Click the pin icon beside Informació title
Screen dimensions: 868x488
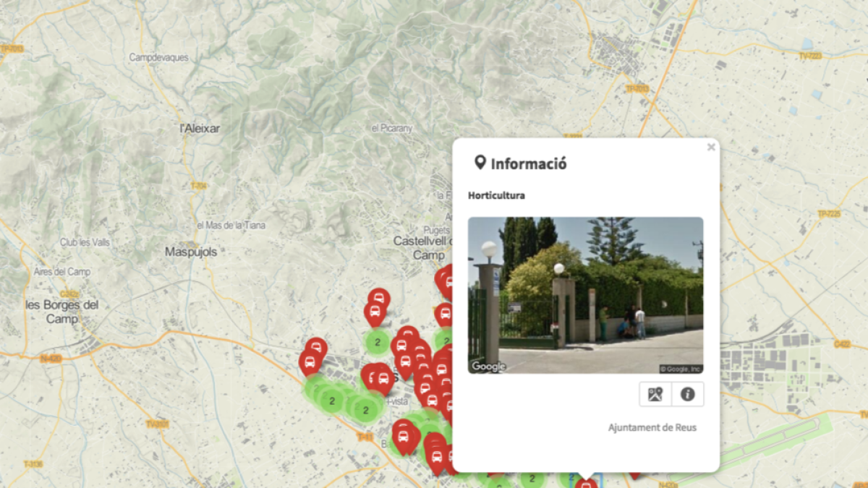pyautogui.click(x=480, y=162)
